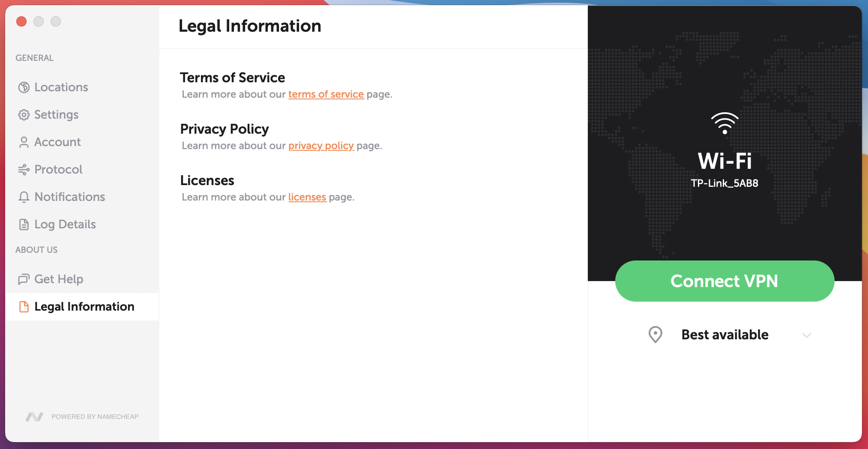Show the Log Details page
868x449 pixels.
pos(82,224)
